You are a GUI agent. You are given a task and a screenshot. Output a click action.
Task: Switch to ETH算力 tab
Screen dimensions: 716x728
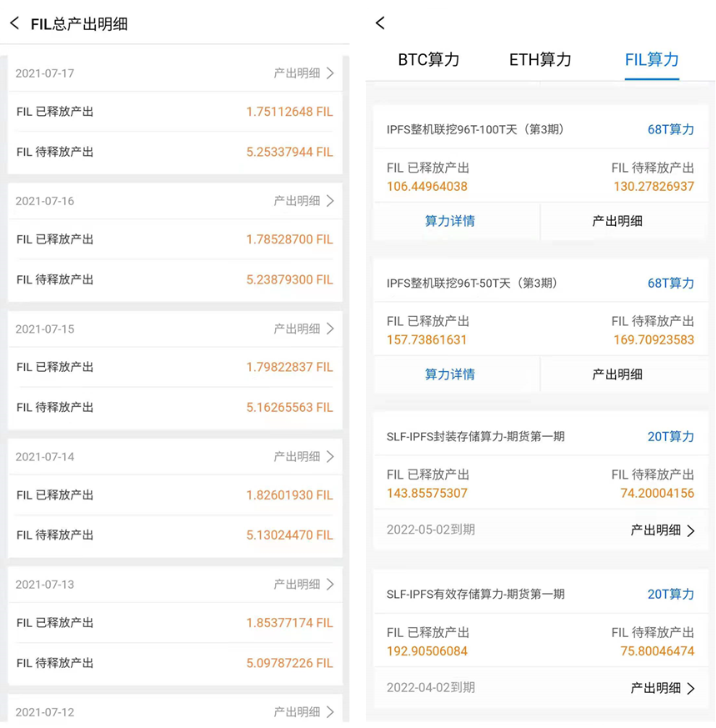point(540,60)
